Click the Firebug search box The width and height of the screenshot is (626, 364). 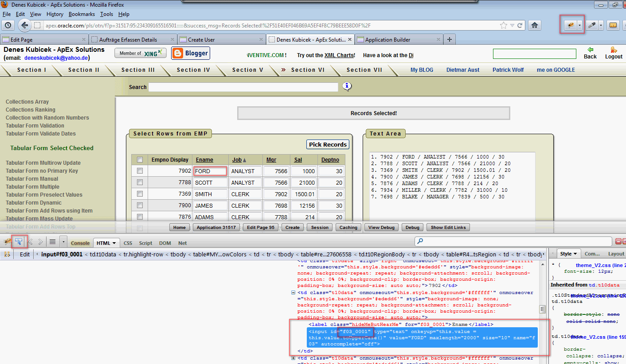tap(513, 241)
